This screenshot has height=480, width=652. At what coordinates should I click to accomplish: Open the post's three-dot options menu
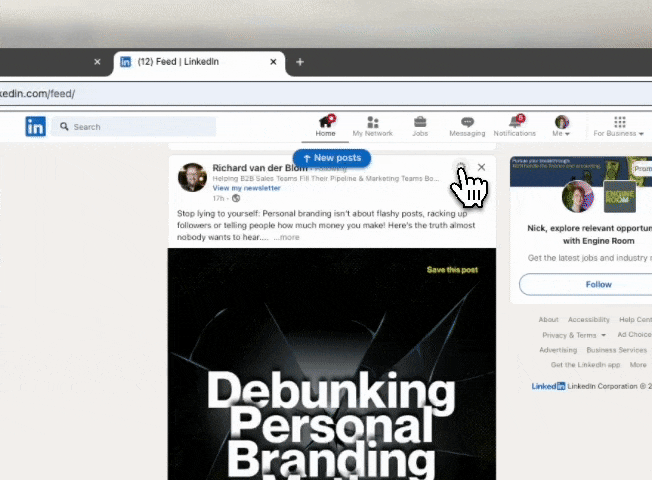pos(461,167)
